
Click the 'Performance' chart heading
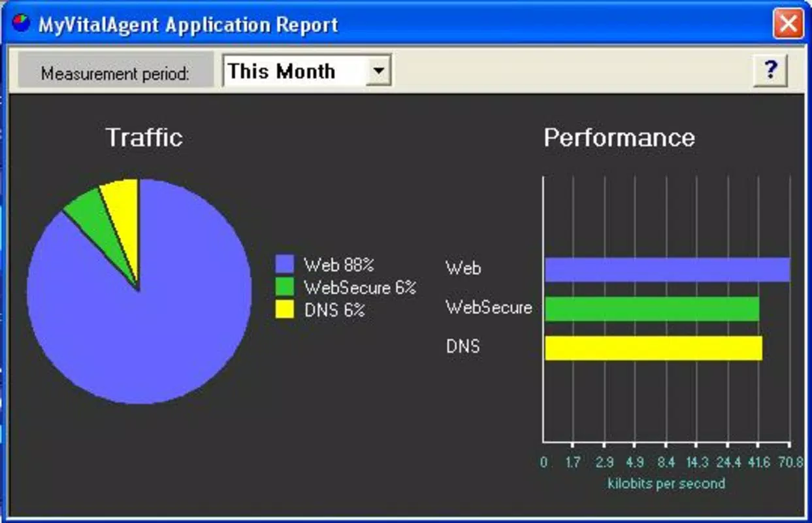(x=619, y=137)
